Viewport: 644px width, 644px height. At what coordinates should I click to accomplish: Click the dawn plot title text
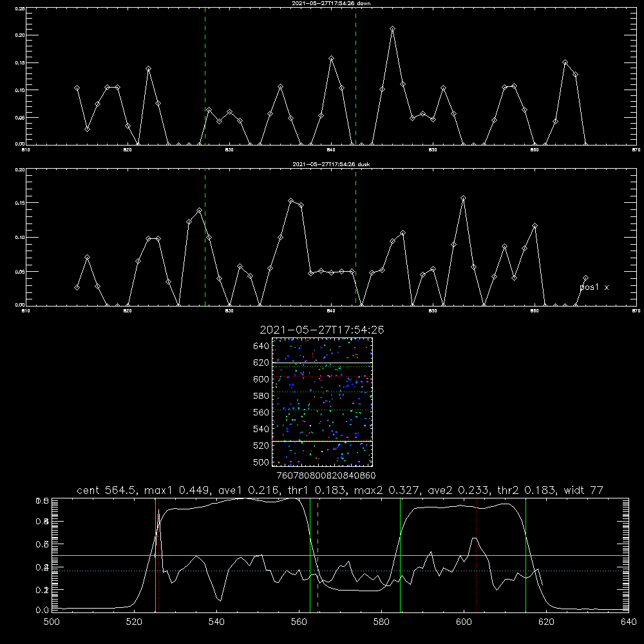pyautogui.click(x=331, y=3)
